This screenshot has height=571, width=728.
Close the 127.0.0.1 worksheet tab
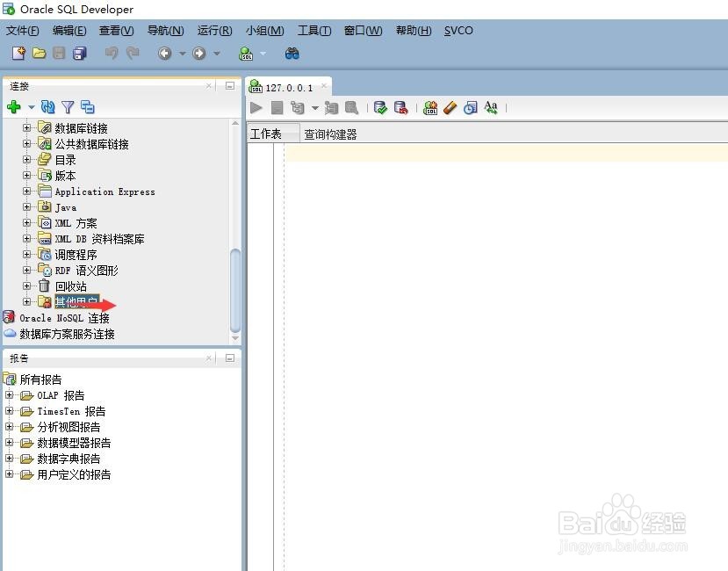coord(324,85)
